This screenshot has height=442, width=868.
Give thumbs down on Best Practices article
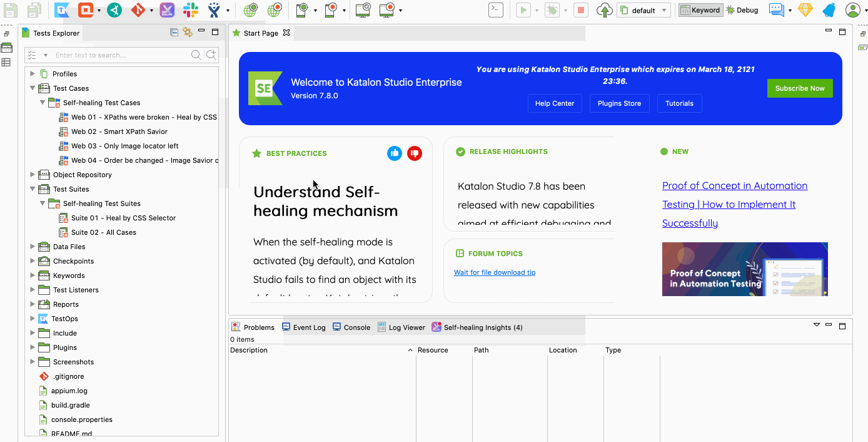tap(415, 153)
